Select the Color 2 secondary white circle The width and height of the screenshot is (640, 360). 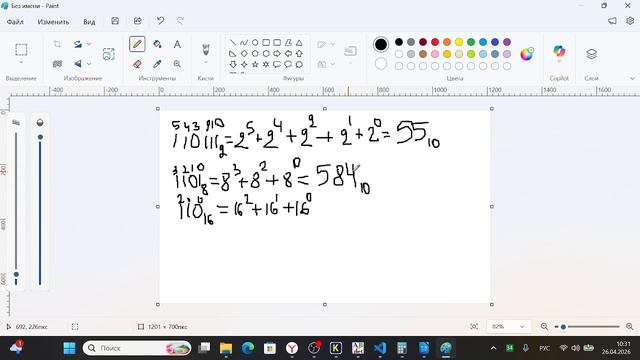coord(381,64)
